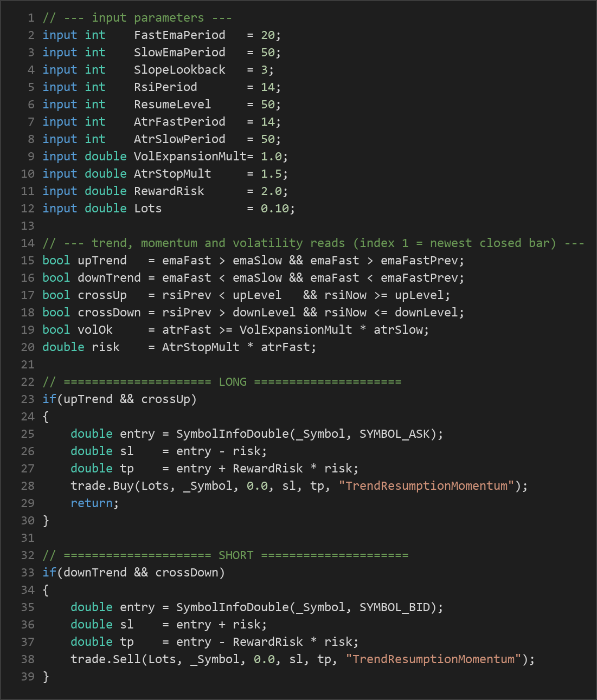597x700 pixels.
Task: Click the FastEmaPeriod value 20
Action: [x=268, y=35]
